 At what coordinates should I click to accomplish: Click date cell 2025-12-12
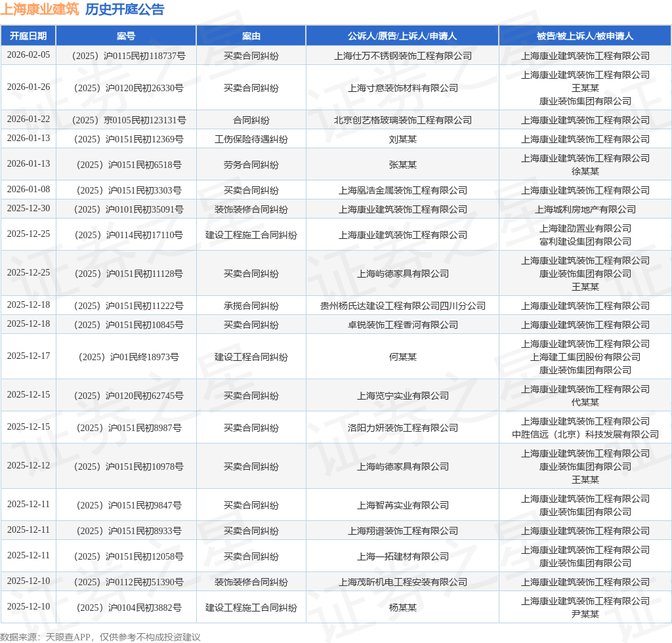[x=28, y=466]
